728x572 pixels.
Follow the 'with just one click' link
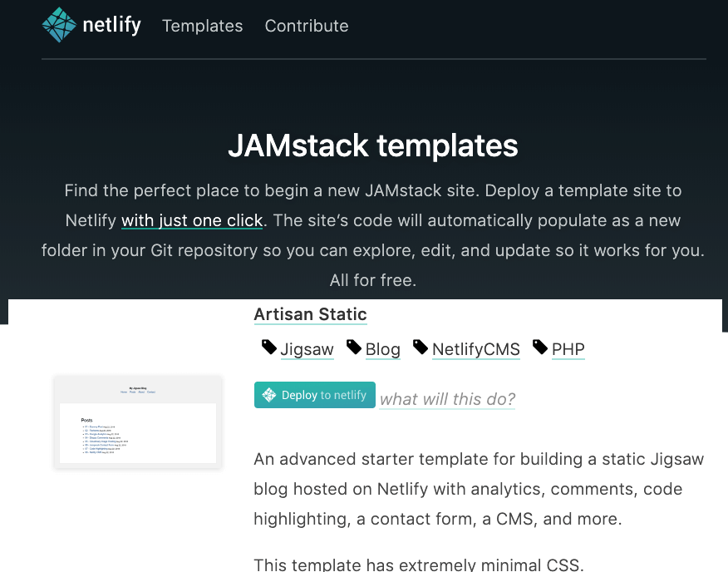pos(192,220)
